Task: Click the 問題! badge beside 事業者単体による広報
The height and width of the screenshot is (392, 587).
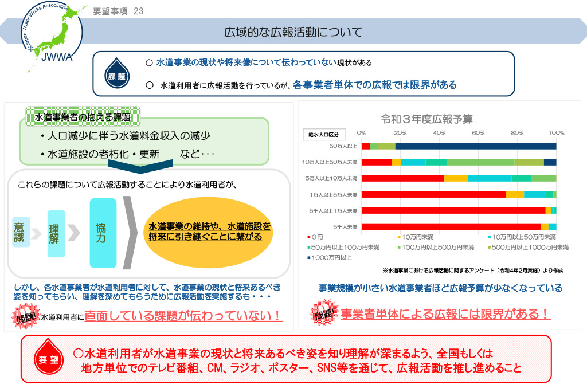Action: [x=324, y=313]
